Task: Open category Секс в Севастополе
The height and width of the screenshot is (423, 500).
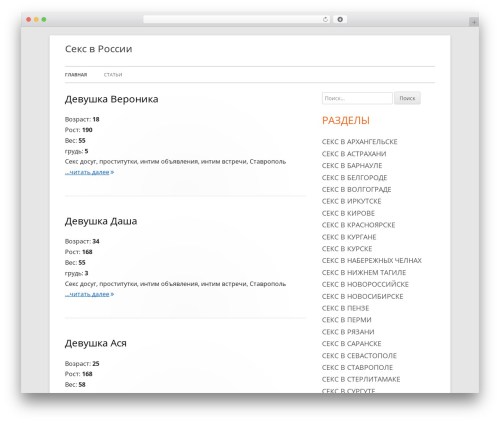Action: click(359, 356)
